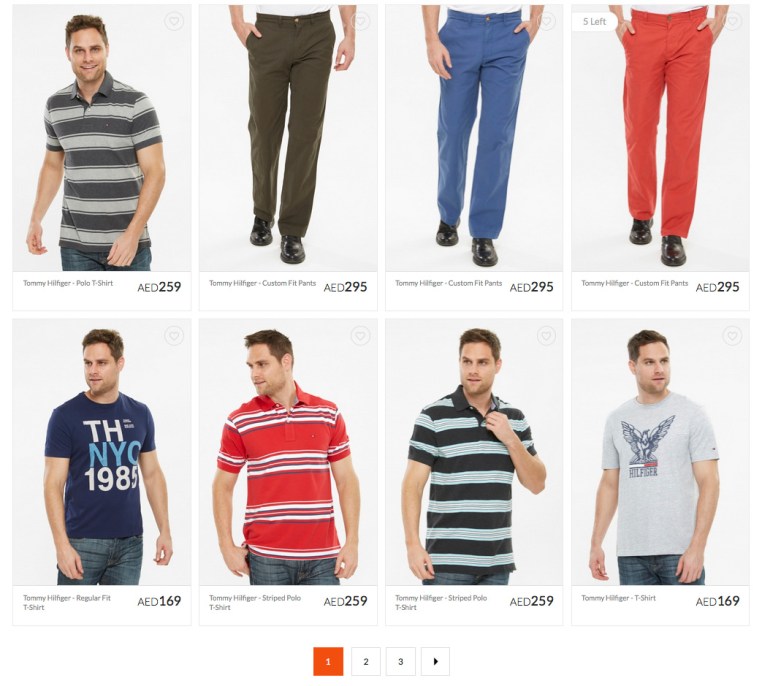The height and width of the screenshot is (686, 762).
Task: Click the heart icon on olive Custom Fit Pants
Action: coord(360,21)
